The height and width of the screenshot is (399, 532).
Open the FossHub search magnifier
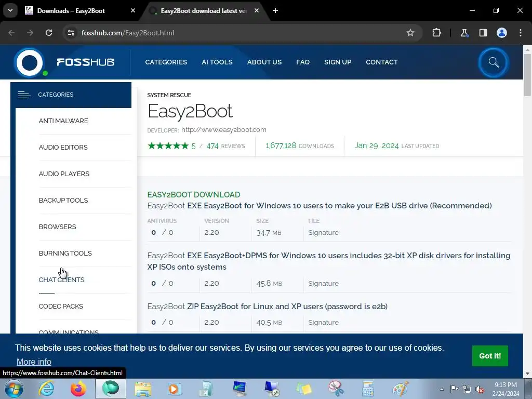click(494, 62)
